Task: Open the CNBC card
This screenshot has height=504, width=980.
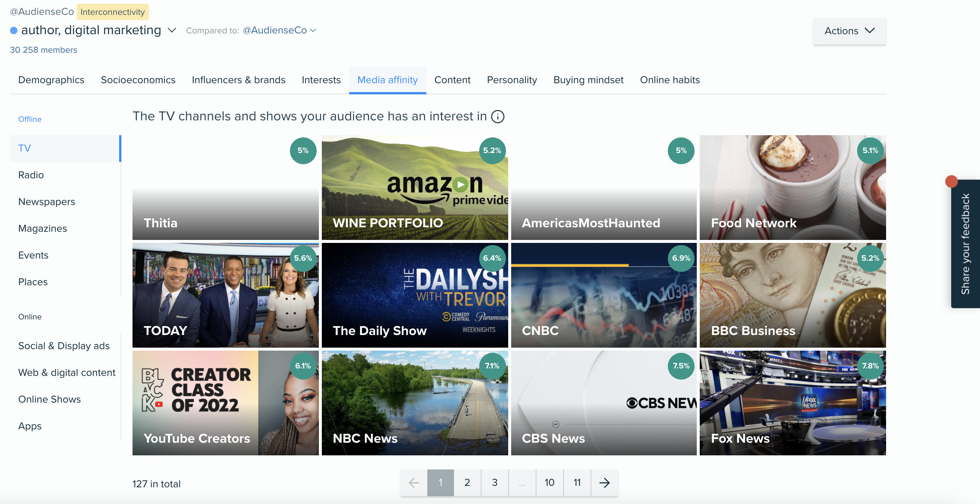Action: pyautogui.click(x=604, y=295)
